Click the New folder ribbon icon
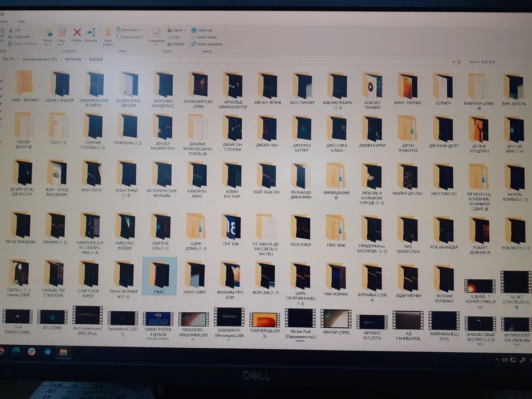The image size is (532, 399). click(x=108, y=37)
